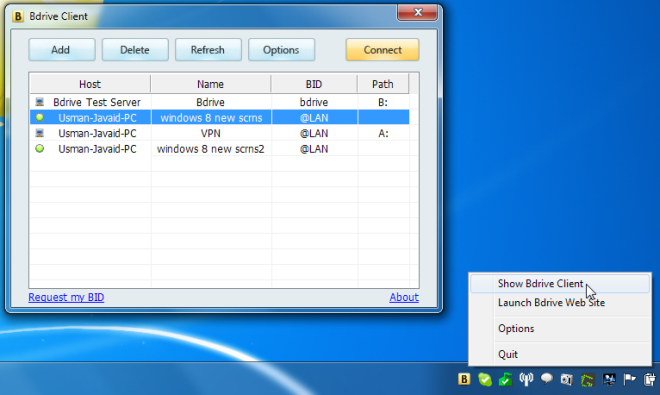Click the @LAN cell in VPN row
Image resolution: width=660 pixels, height=395 pixels.
coord(314,133)
